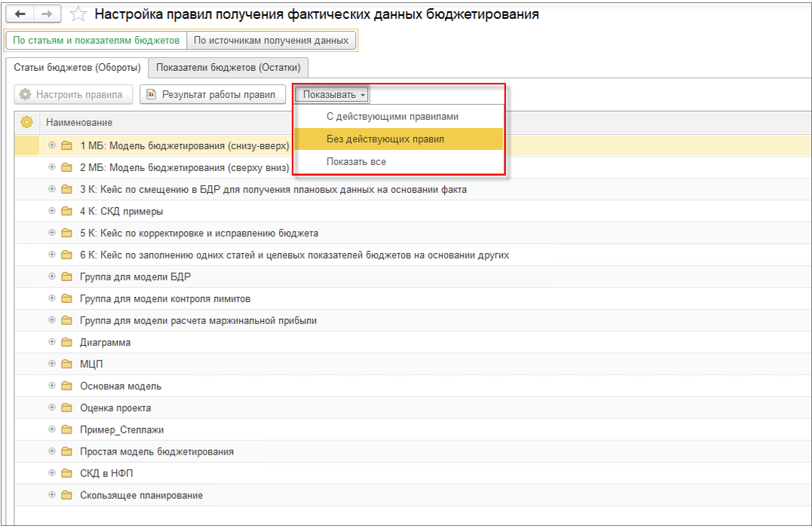Choose Показать все menu option
The image size is (812, 526).
[399, 161]
